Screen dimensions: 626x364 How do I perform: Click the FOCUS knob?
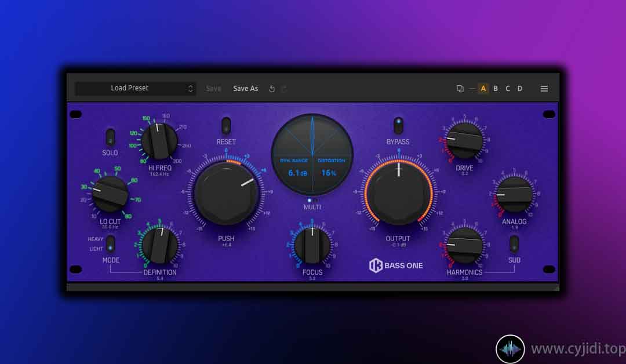[312, 245]
